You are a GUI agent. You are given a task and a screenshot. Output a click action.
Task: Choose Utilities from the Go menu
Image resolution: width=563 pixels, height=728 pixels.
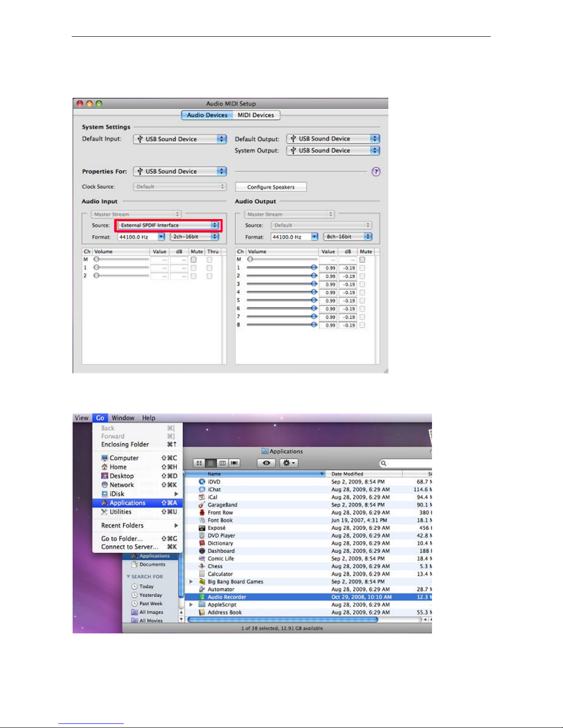click(x=138, y=512)
